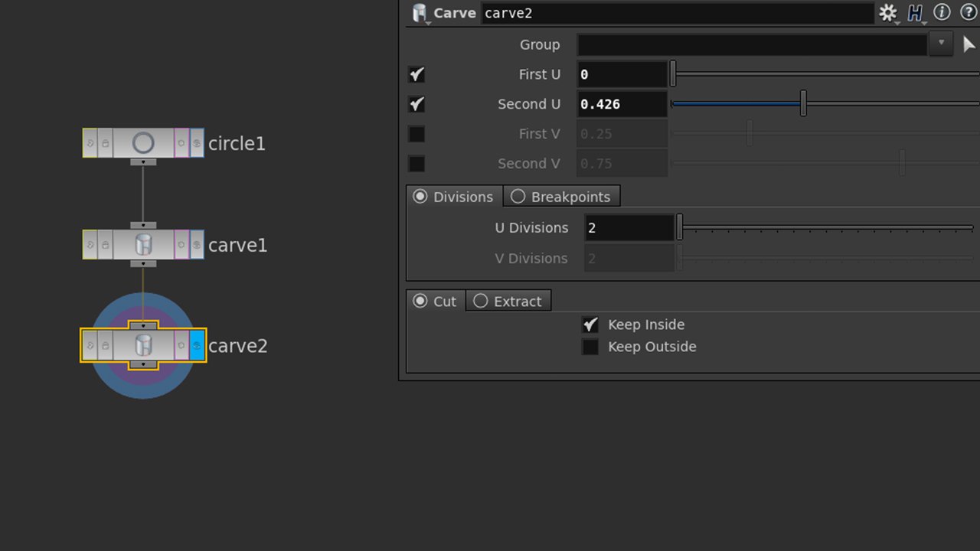Screen dimensions: 980x551
Task: Uncheck the First U checkbox
Action: [416, 74]
